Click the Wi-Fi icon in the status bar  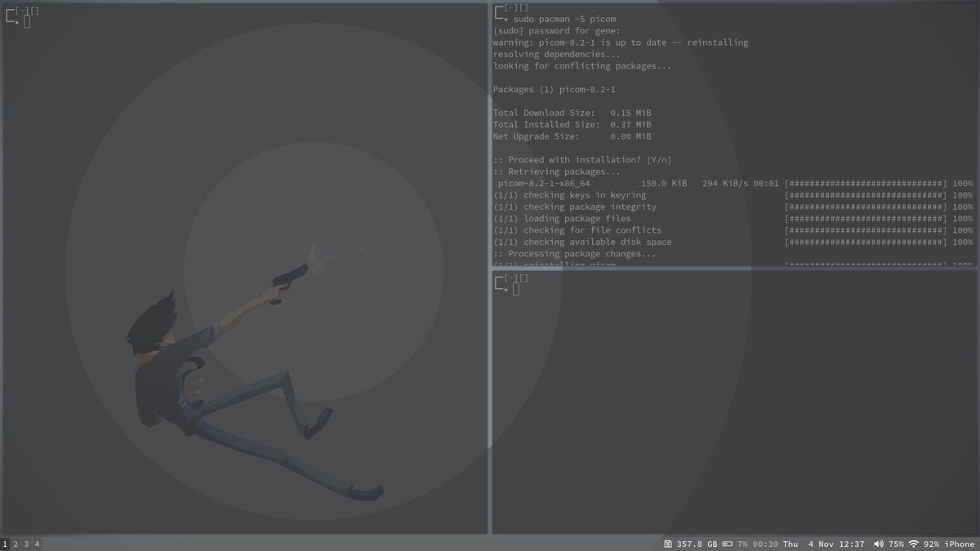pos(913,544)
